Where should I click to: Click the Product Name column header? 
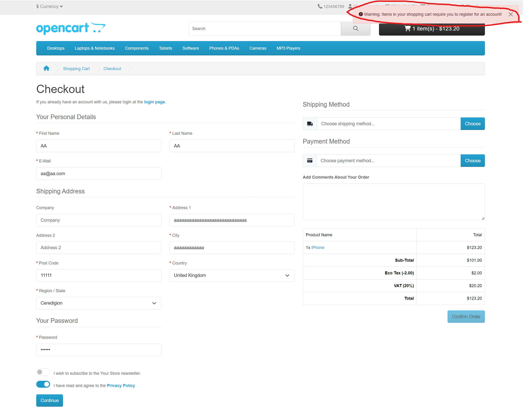click(x=319, y=235)
